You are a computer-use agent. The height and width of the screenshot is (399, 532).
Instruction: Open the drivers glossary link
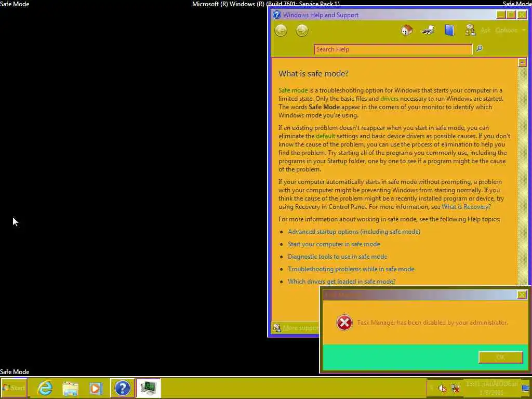[389, 99]
